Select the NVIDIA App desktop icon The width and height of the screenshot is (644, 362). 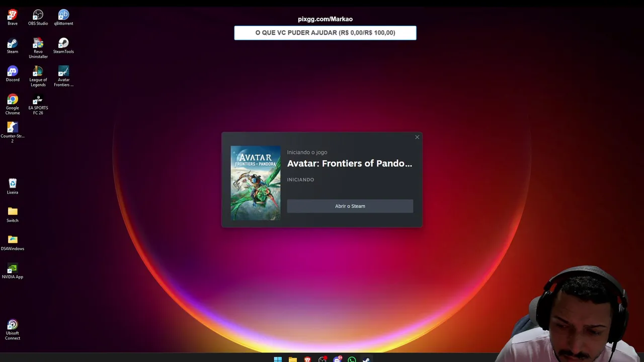(13, 271)
